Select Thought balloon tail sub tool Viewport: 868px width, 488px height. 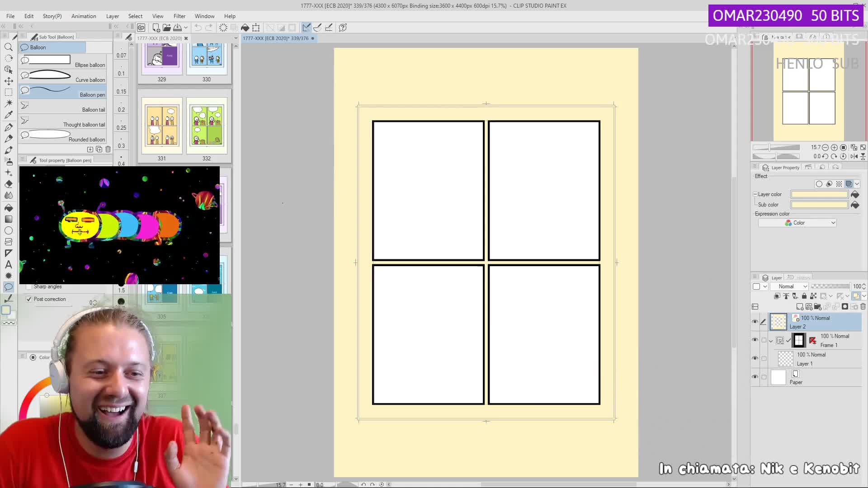click(x=63, y=121)
